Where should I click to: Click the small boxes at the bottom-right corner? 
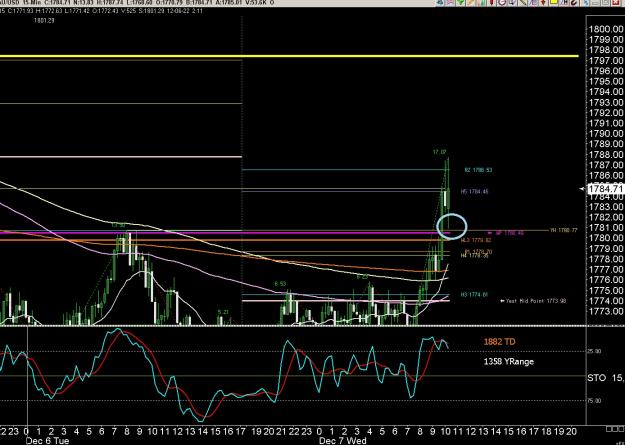click(615, 429)
